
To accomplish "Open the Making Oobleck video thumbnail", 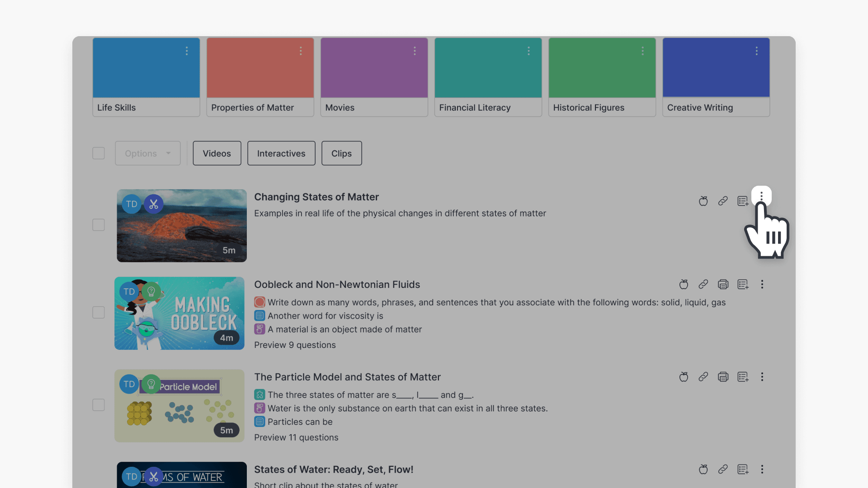I will (x=179, y=313).
